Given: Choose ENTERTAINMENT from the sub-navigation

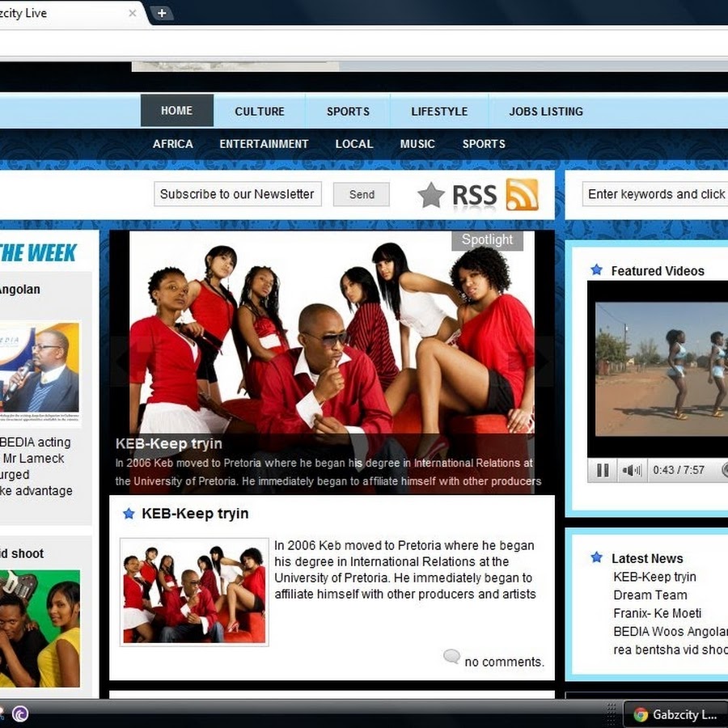Looking at the screenshot, I should click(264, 144).
